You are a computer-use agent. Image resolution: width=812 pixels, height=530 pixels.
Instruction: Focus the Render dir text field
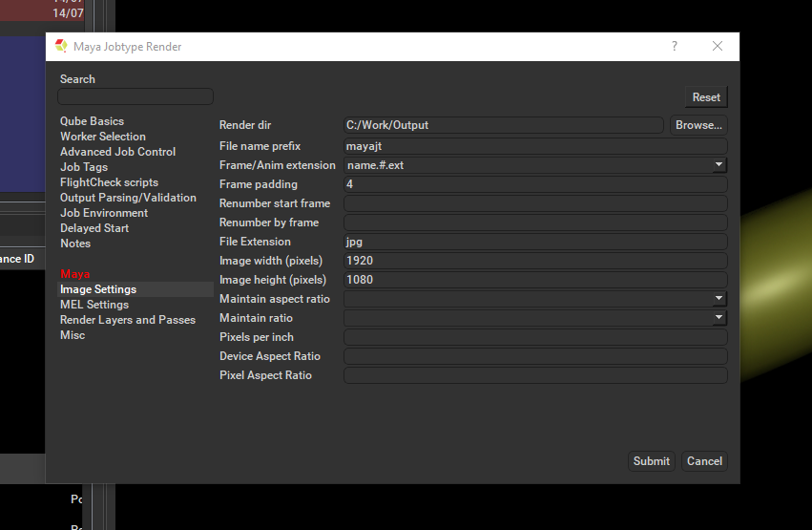tap(503, 125)
